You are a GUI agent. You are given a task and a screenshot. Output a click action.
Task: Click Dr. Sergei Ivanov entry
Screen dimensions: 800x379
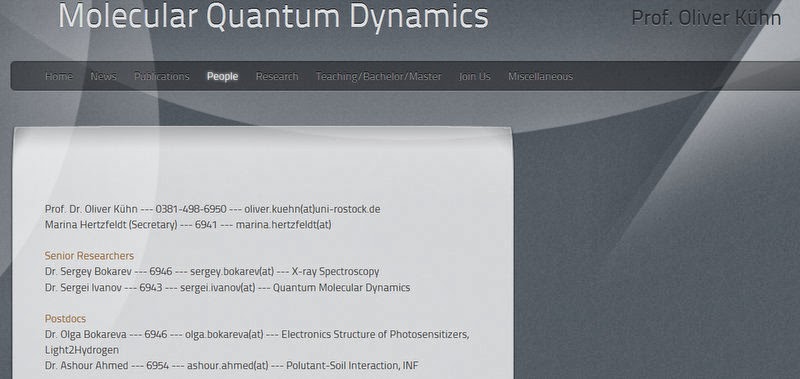(228, 288)
